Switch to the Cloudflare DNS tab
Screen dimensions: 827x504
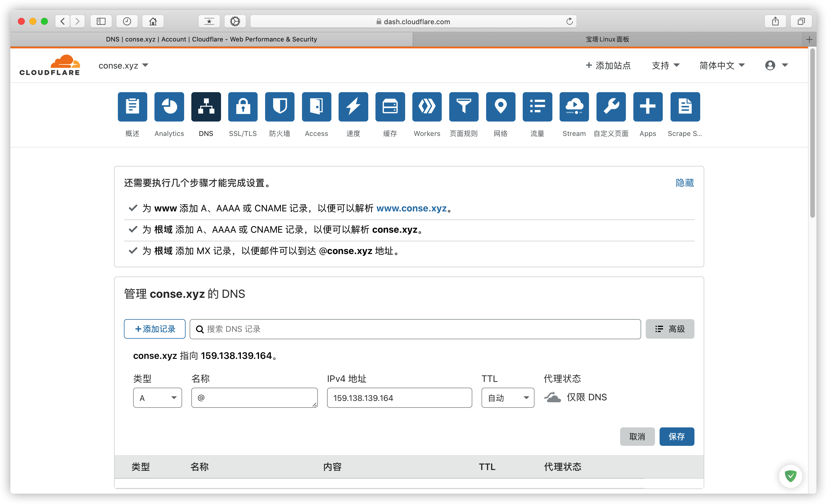click(212, 39)
